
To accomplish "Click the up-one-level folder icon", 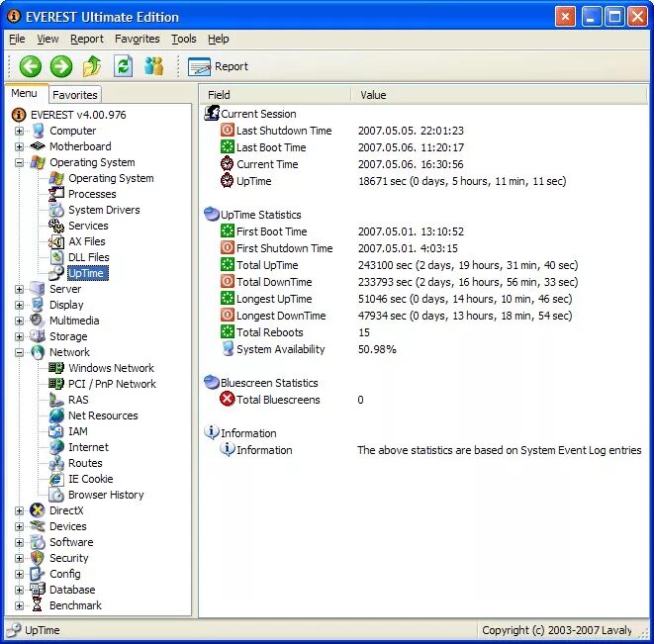I will 92,66.
